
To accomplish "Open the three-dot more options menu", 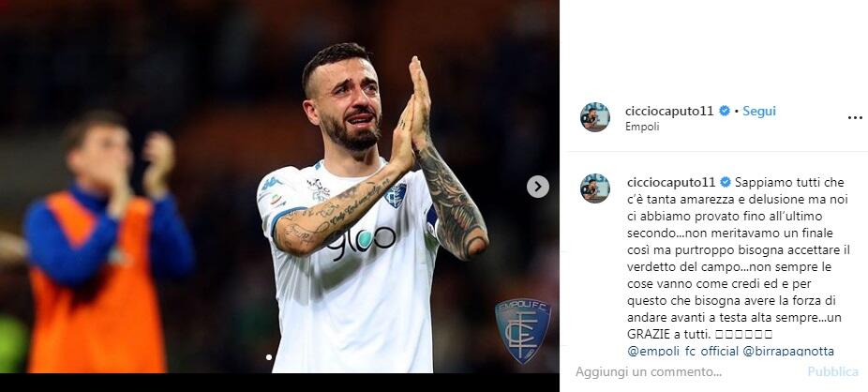I will [855, 118].
